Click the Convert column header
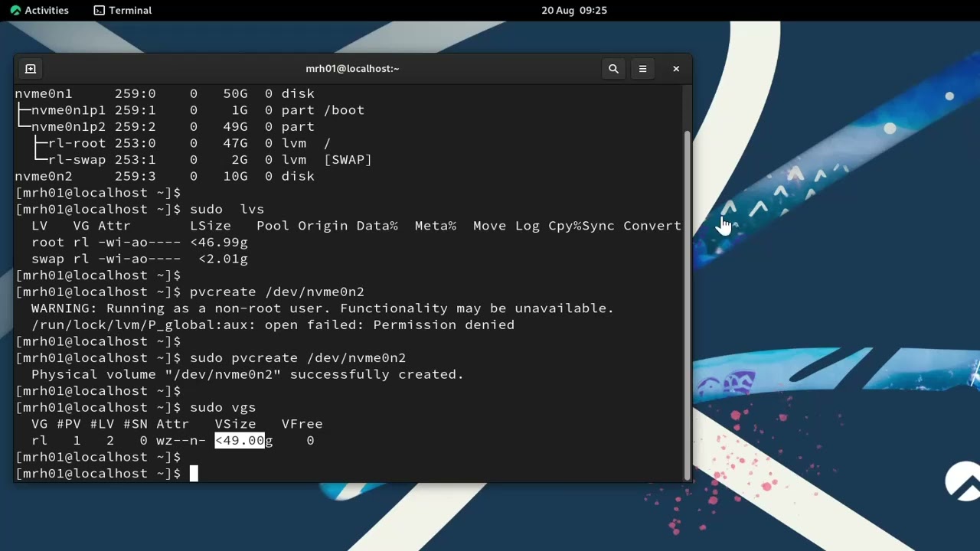Viewport: 980px width, 551px height. (x=652, y=226)
